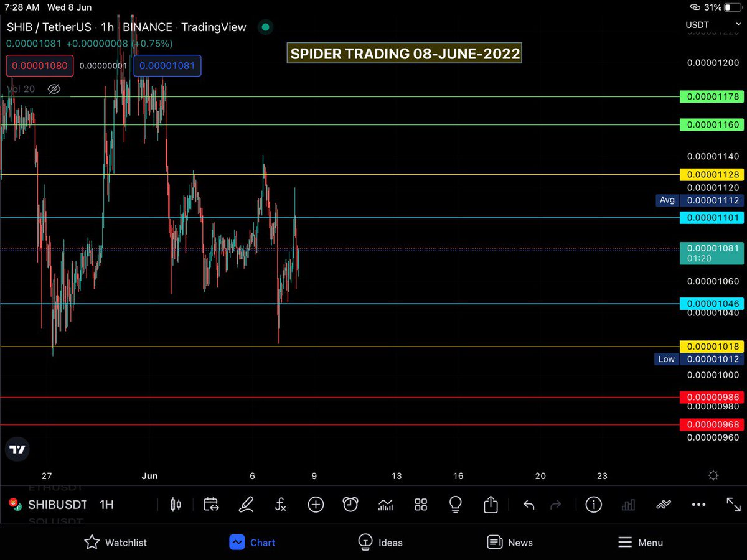Redo the last chart action

click(557, 505)
